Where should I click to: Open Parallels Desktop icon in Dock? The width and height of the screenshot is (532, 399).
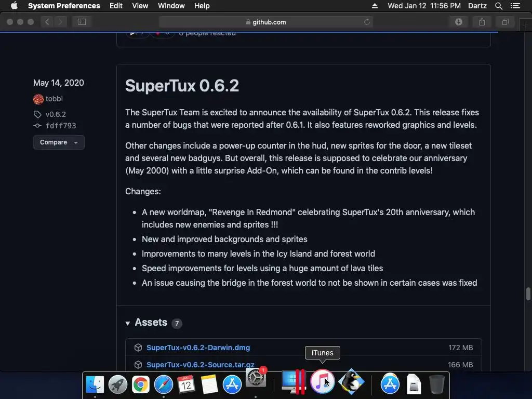click(x=294, y=382)
